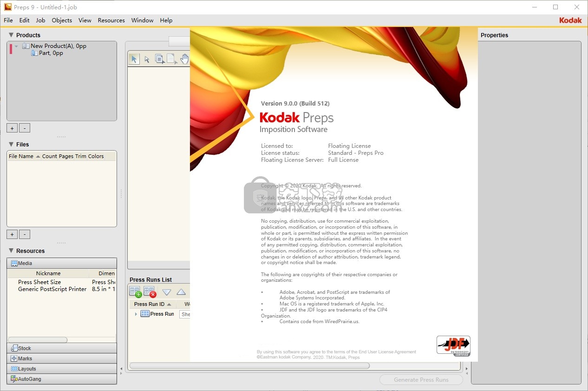The height and width of the screenshot is (391, 588).
Task: Click the AutoGang wand icon
Action: point(14,379)
